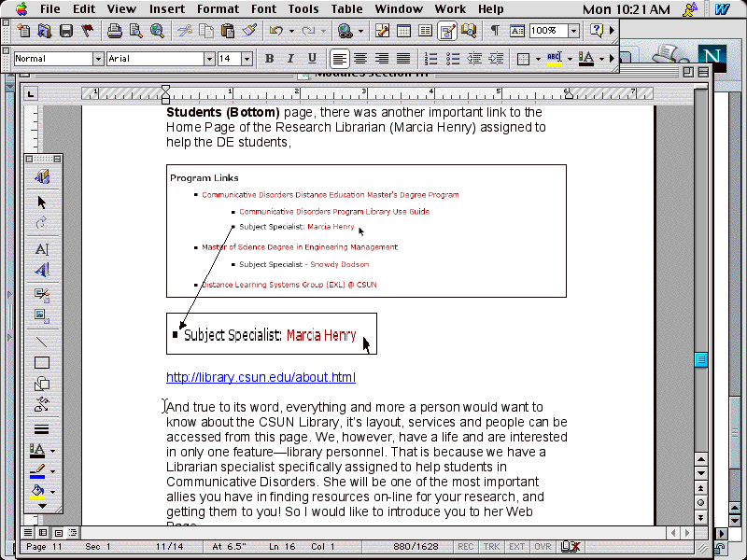Open the font size dropdown showing 14
Image resolution: width=747 pixels, height=560 pixels.
(x=247, y=59)
